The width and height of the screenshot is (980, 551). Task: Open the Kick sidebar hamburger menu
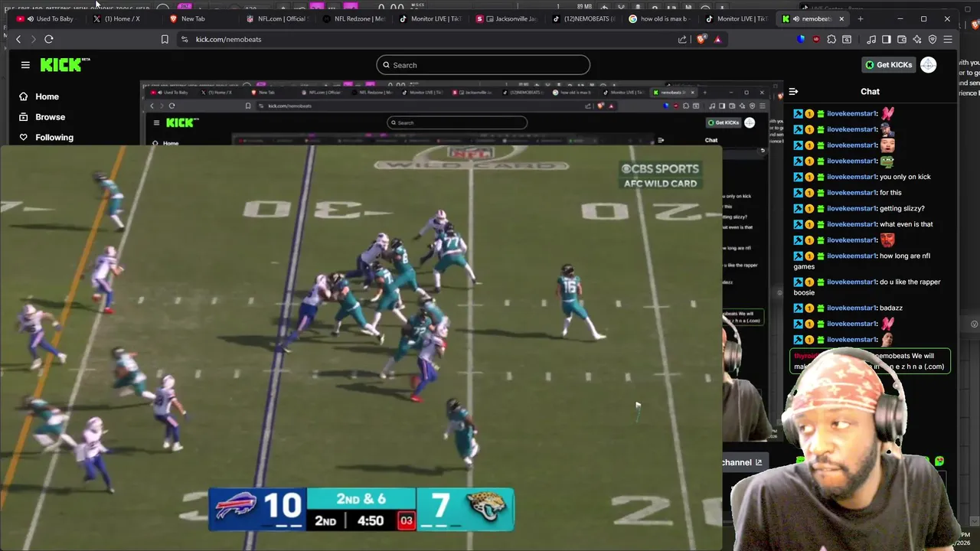(x=25, y=65)
